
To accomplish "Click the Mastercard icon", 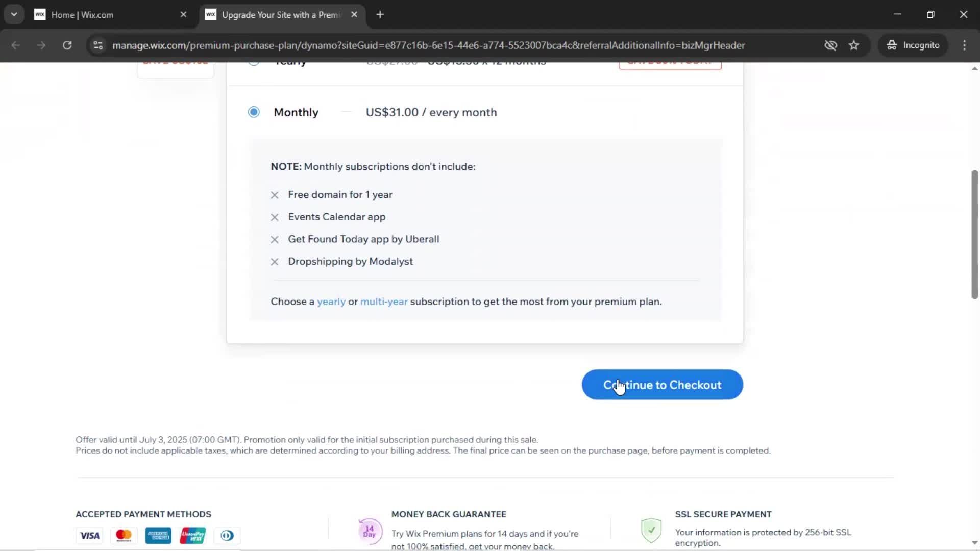I will pos(124,536).
